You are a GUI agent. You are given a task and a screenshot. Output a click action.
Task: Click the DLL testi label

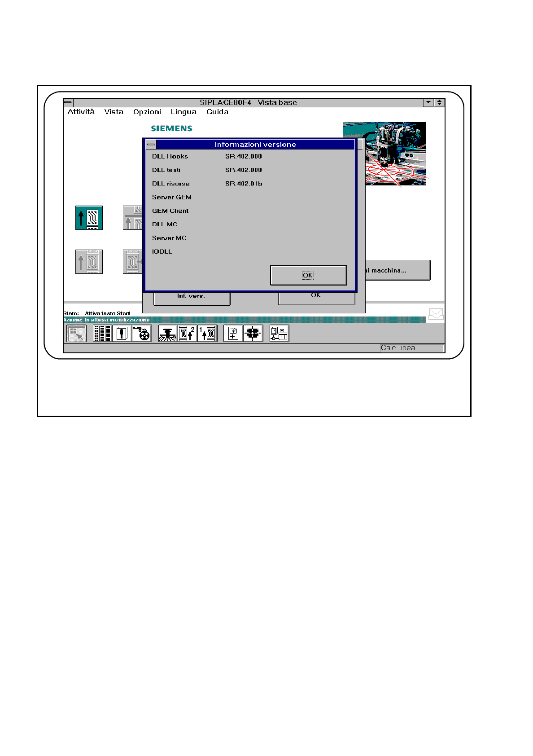point(166,170)
